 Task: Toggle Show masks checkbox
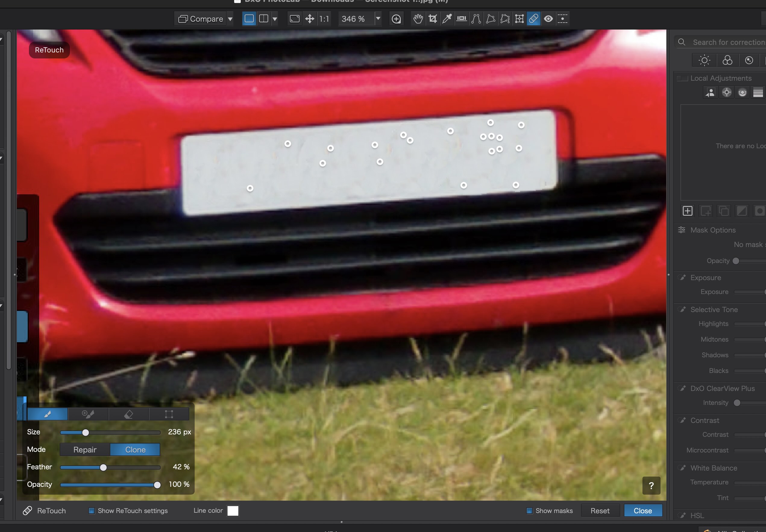(529, 511)
